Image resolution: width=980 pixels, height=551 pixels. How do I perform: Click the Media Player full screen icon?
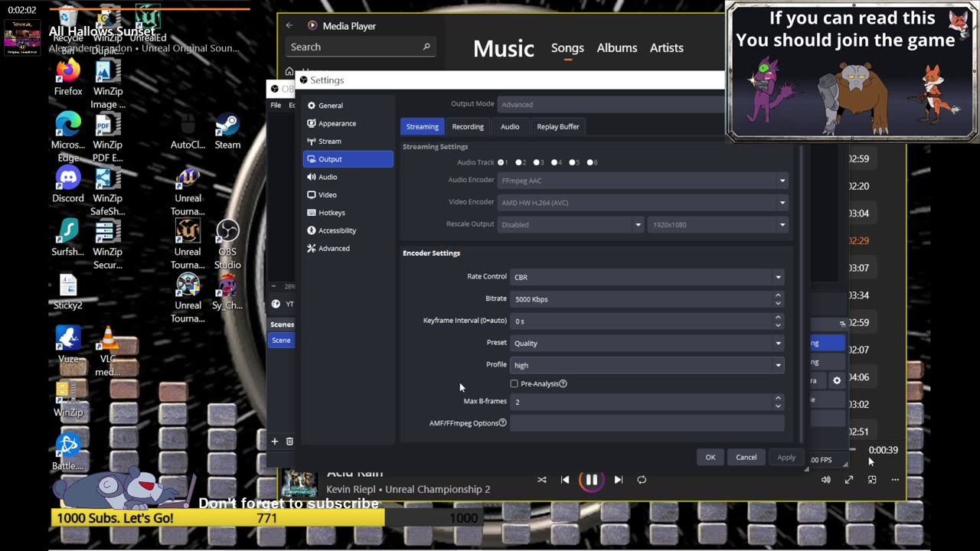pos(849,480)
